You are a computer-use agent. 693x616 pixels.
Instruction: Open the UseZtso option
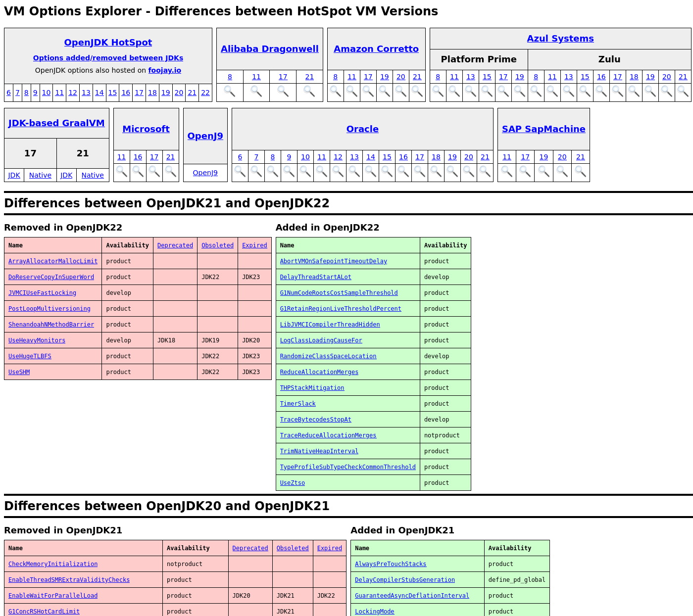293,483
